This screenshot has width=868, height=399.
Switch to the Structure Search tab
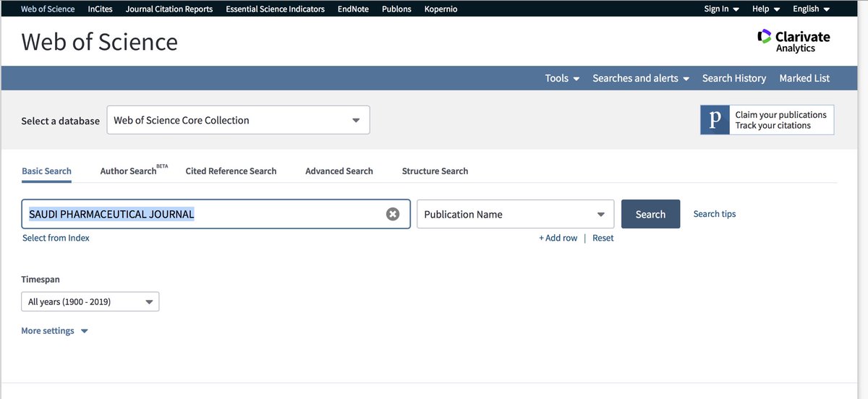(x=435, y=171)
